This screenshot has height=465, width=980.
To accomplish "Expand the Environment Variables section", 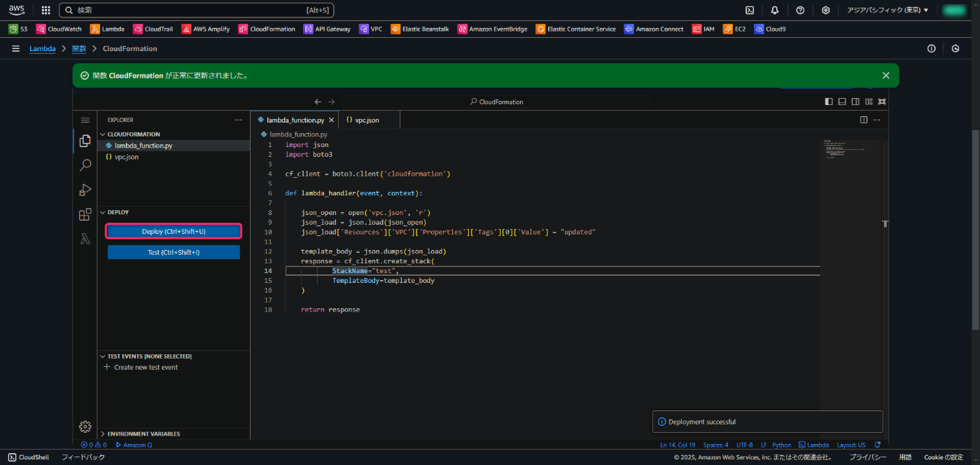I will coord(143,433).
